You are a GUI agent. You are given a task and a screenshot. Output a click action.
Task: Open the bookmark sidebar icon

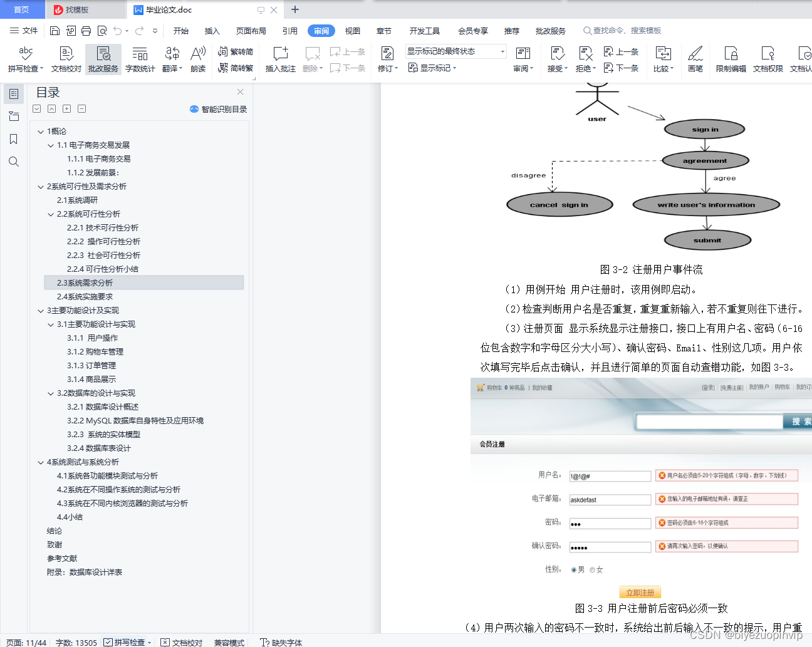click(x=14, y=138)
